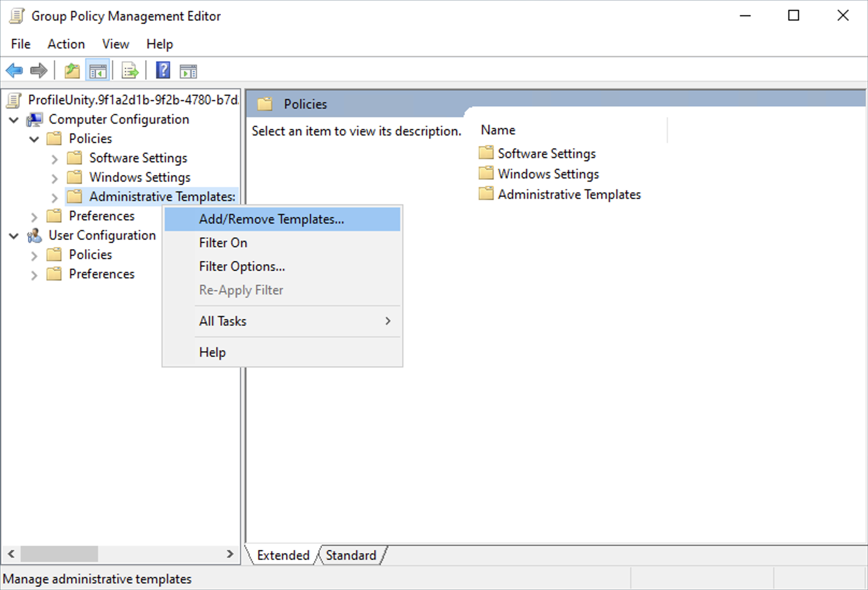Open the blue Help question-mark icon

click(163, 70)
